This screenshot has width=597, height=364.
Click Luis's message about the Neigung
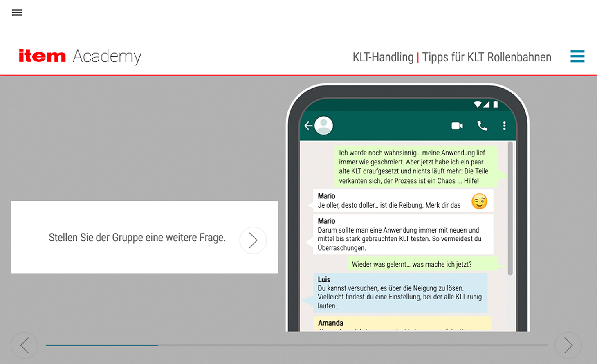tap(400, 293)
